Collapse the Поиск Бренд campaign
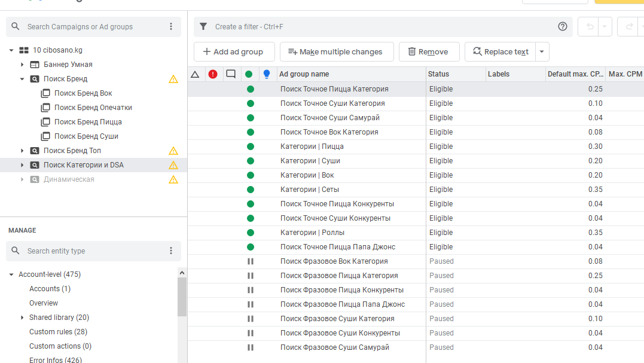 tap(22, 79)
